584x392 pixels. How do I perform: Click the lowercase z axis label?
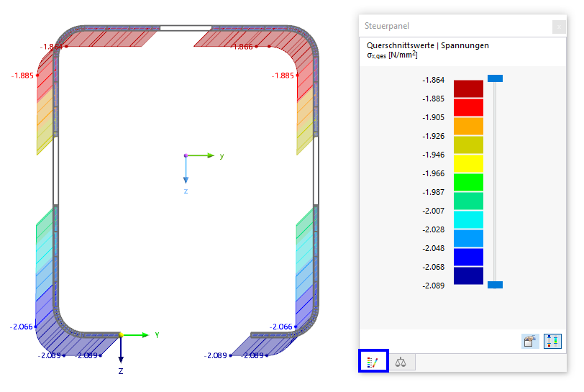pos(186,191)
